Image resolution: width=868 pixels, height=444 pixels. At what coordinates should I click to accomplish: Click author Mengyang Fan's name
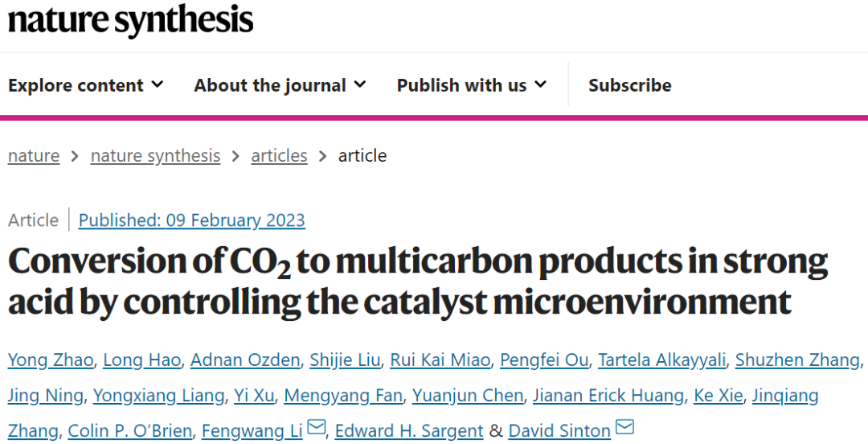pyautogui.click(x=343, y=395)
